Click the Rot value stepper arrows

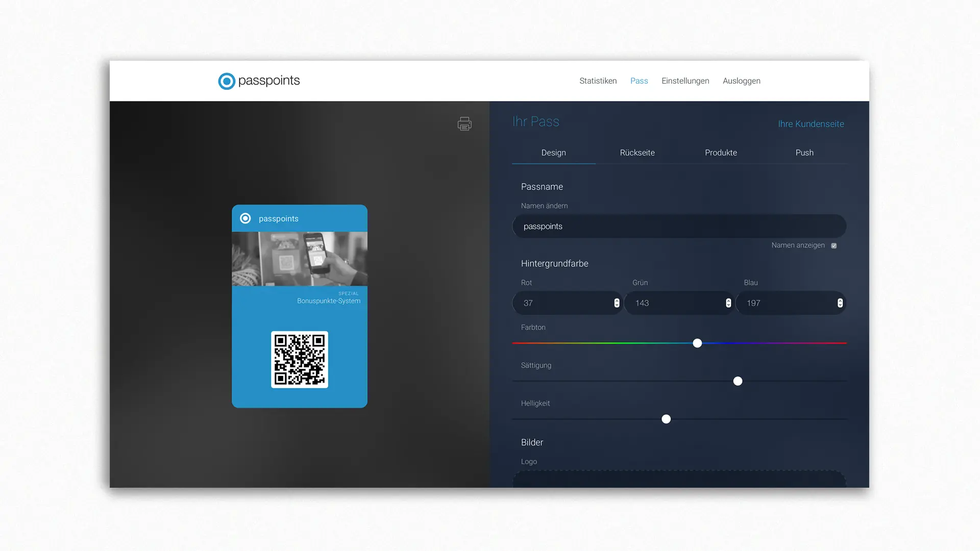617,303
